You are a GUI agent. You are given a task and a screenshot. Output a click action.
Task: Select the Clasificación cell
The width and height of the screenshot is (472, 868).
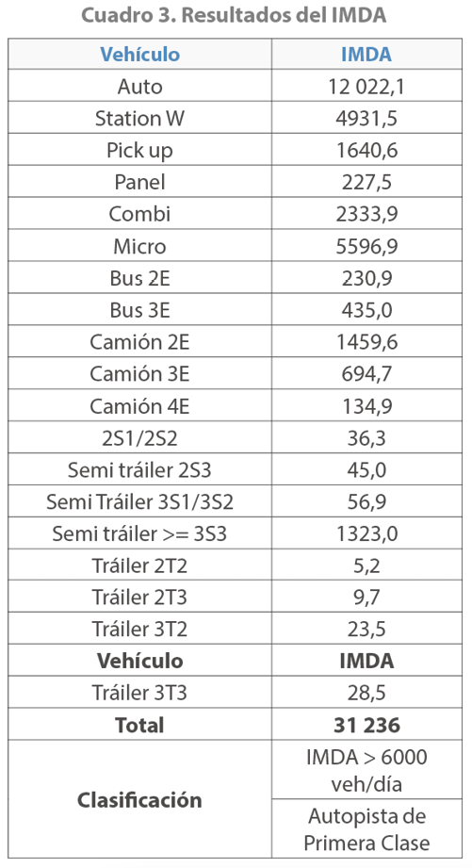point(139,799)
